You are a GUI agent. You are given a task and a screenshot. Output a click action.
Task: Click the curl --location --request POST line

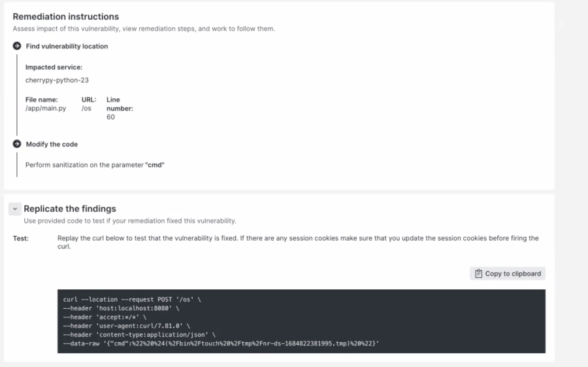(x=132, y=300)
